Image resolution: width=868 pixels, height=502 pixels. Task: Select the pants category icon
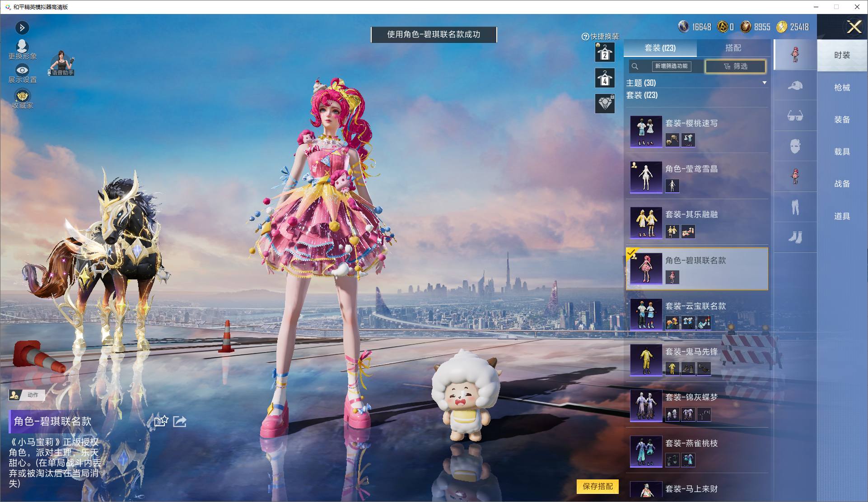795,207
